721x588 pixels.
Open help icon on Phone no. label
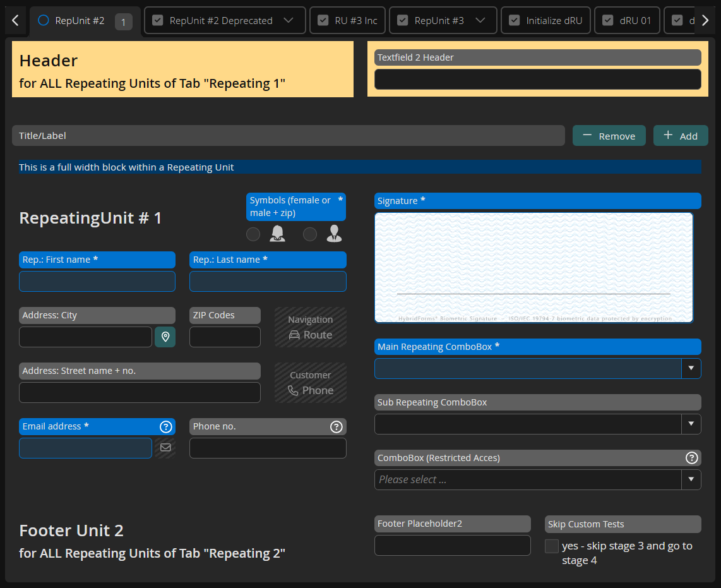337,426
